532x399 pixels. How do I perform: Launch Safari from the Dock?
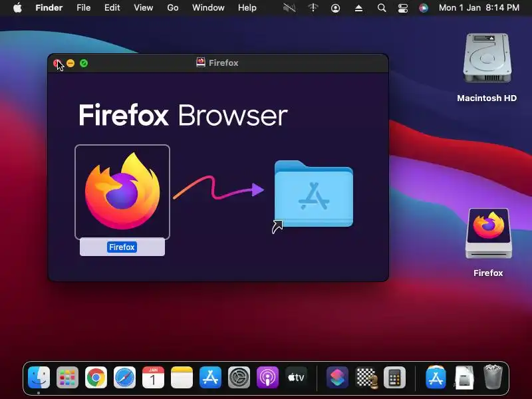pyautogui.click(x=124, y=377)
